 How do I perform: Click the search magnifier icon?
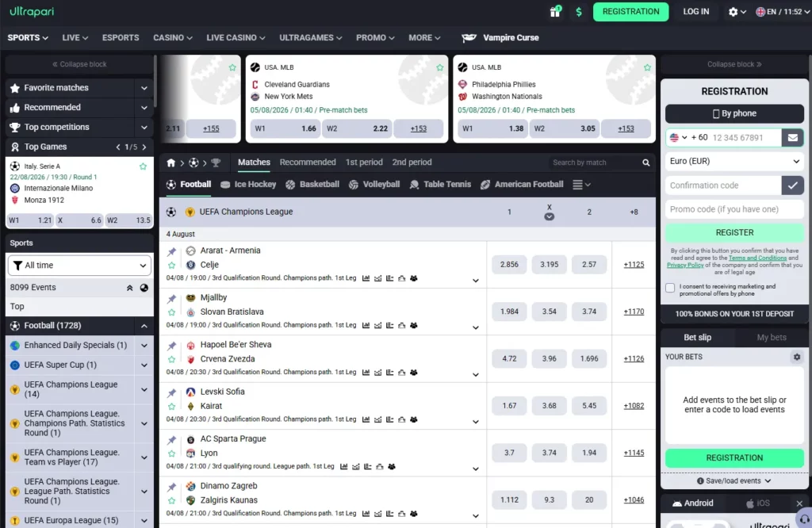[x=645, y=163]
